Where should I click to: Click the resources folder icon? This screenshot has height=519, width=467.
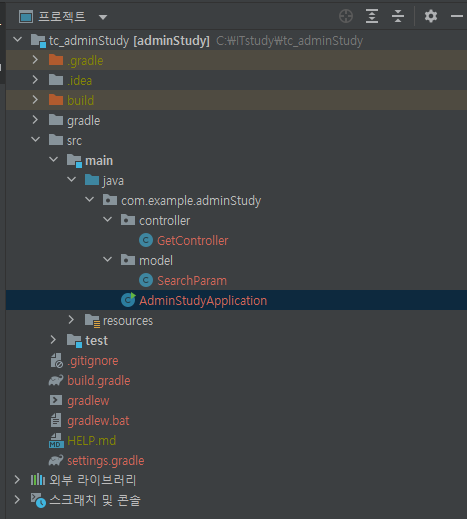[x=92, y=321]
